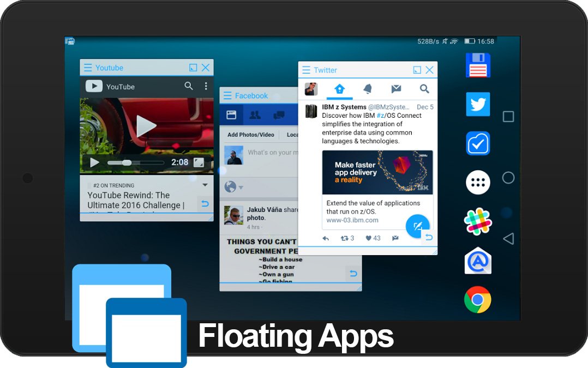Tap the YouTube search icon
Viewport: 588px width, 368px height.
click(188, 86)
